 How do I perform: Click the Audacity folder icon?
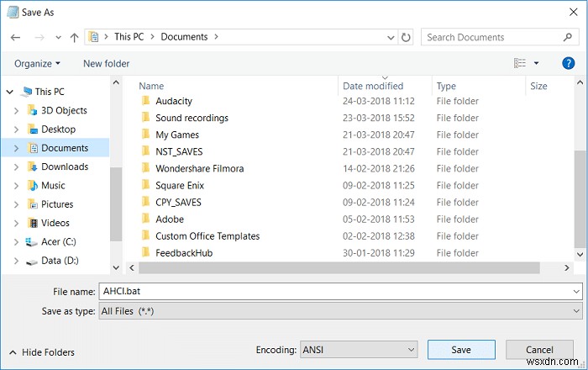pos(146,101)
